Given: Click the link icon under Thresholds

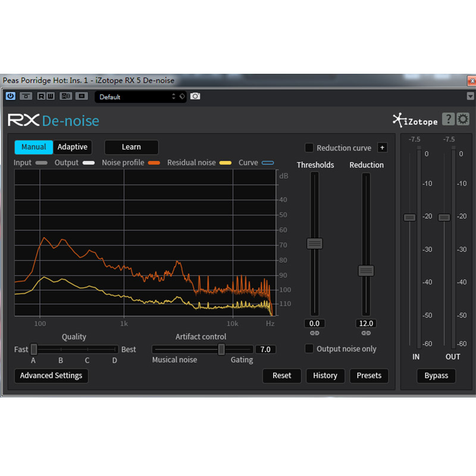Looking at the screenshot, I should 315,333.
